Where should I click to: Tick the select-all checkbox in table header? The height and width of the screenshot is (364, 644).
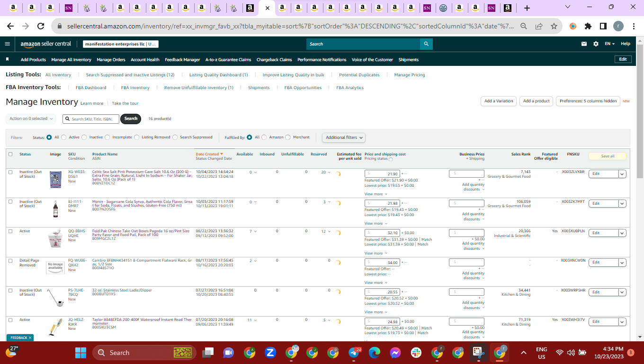pyautogui.click(x=10, y=154)
